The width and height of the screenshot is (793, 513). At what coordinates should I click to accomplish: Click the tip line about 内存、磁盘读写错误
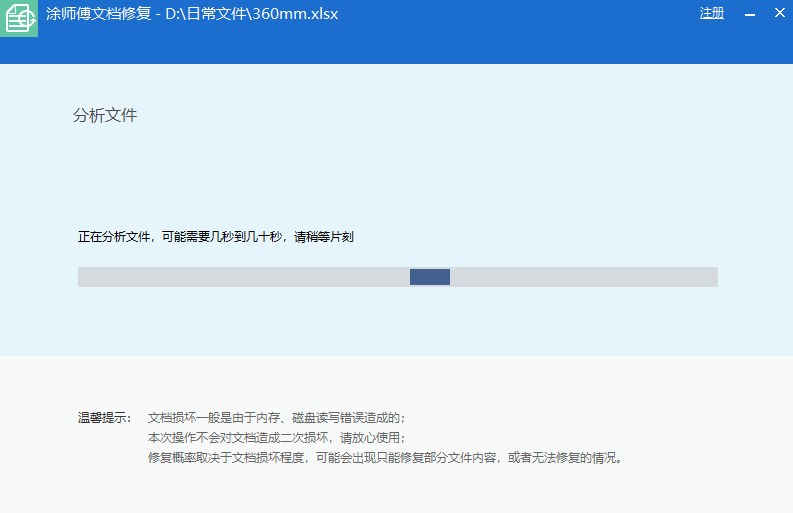(276, 418)
